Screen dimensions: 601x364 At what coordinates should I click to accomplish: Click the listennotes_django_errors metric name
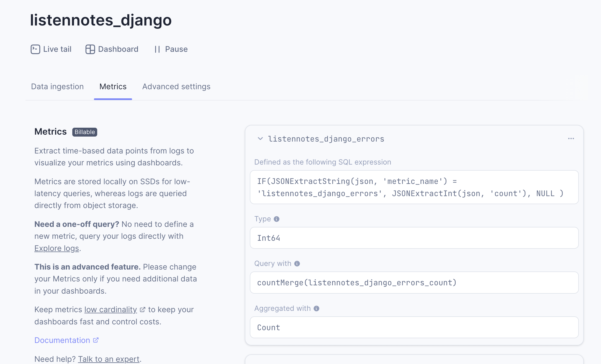tap(326, 139)
